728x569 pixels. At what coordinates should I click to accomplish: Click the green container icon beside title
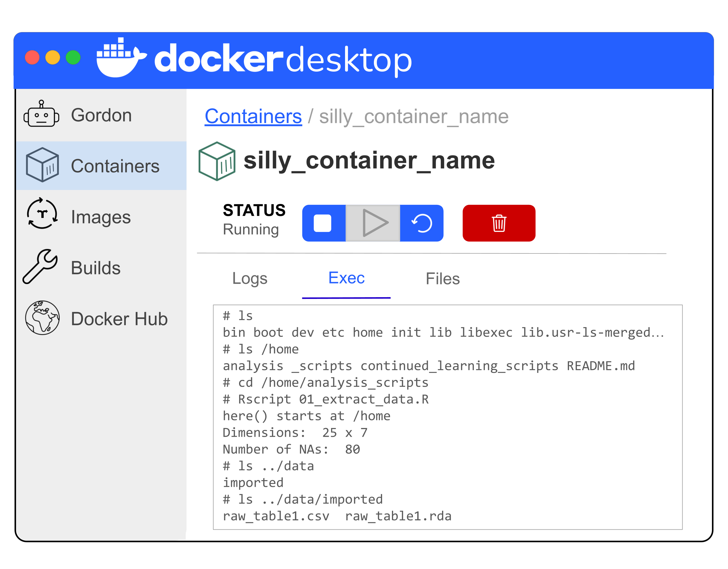point(217,161)
